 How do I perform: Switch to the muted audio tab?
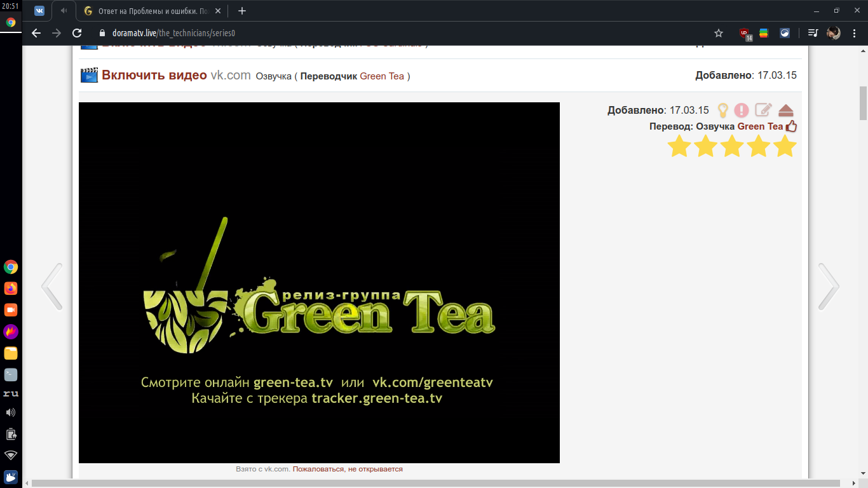(64, 11)
